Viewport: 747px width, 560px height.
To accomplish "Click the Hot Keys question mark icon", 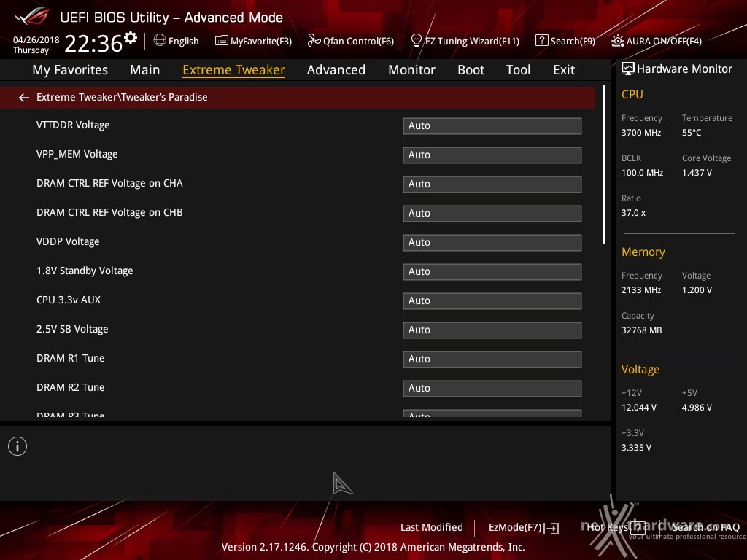I will pyautogui.click(x=638, y=527).
